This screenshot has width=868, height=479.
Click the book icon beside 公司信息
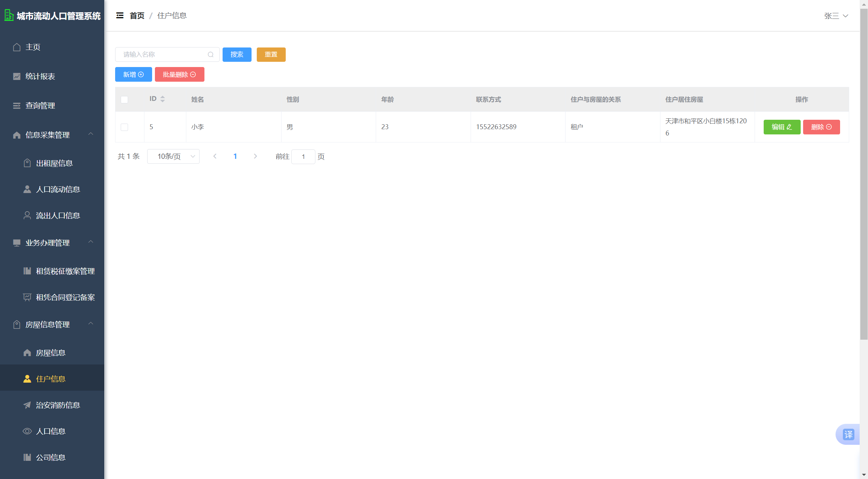click(27, 457)
